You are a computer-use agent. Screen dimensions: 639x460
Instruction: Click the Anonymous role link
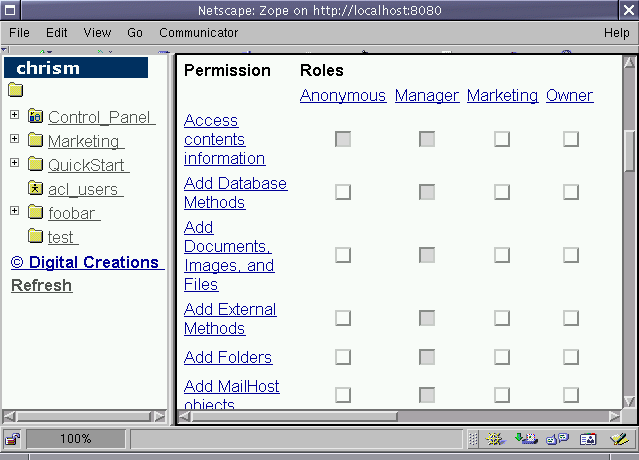point(343,95)
